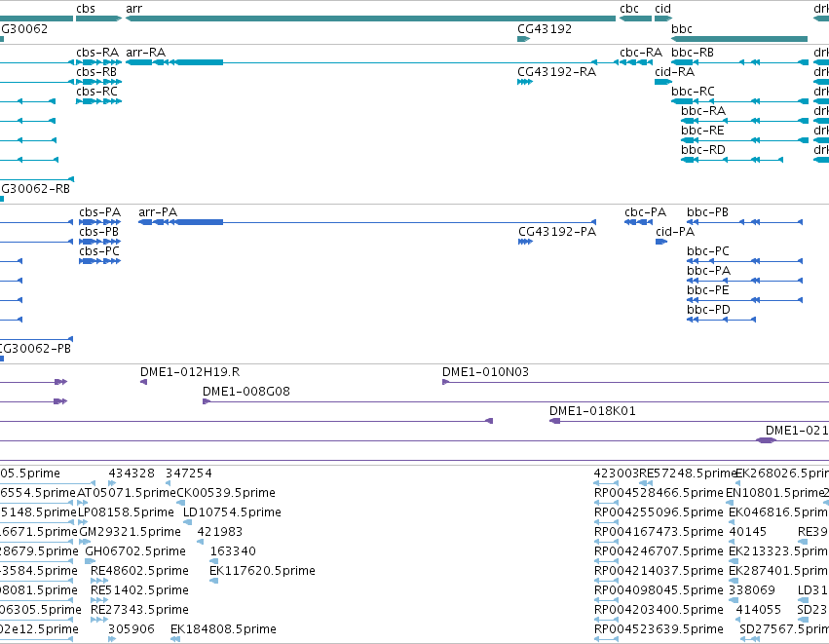Open EST LD10754.5prime

pos(232,512)
